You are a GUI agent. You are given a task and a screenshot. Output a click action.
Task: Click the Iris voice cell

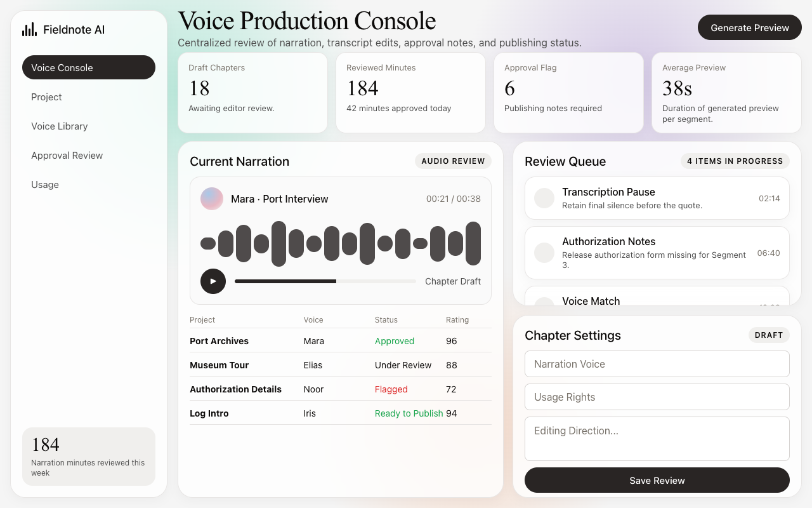(x=310, y=413)
